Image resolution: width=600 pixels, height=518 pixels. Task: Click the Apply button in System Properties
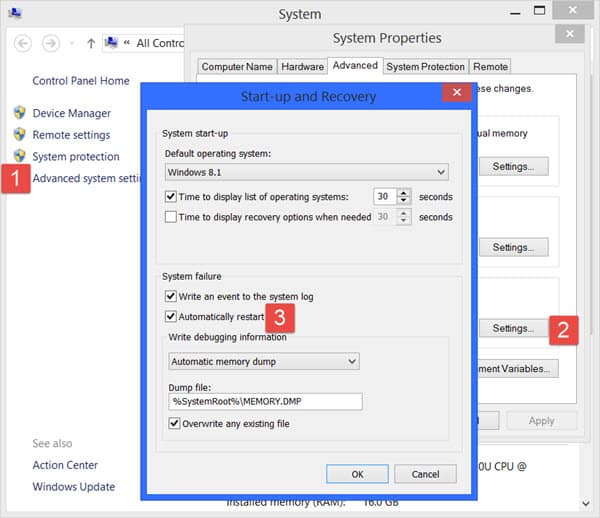[x=541, y=420]
